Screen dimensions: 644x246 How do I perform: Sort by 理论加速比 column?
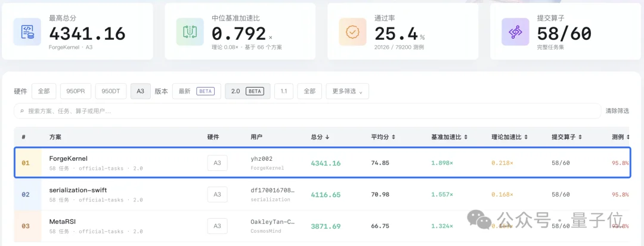point(510,137)
